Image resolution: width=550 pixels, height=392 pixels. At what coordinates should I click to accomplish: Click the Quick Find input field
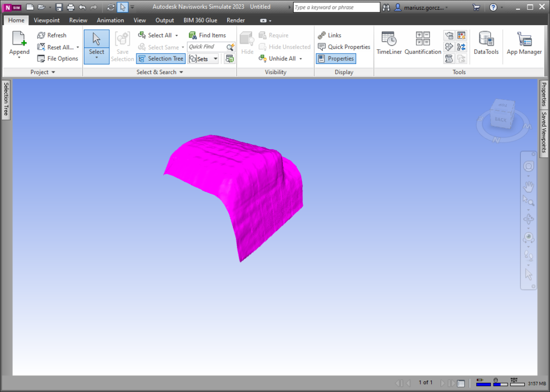(206, 47)
